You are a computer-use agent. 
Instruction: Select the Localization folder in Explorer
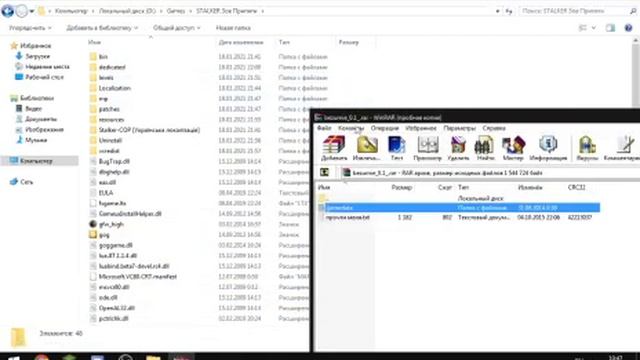110,88
